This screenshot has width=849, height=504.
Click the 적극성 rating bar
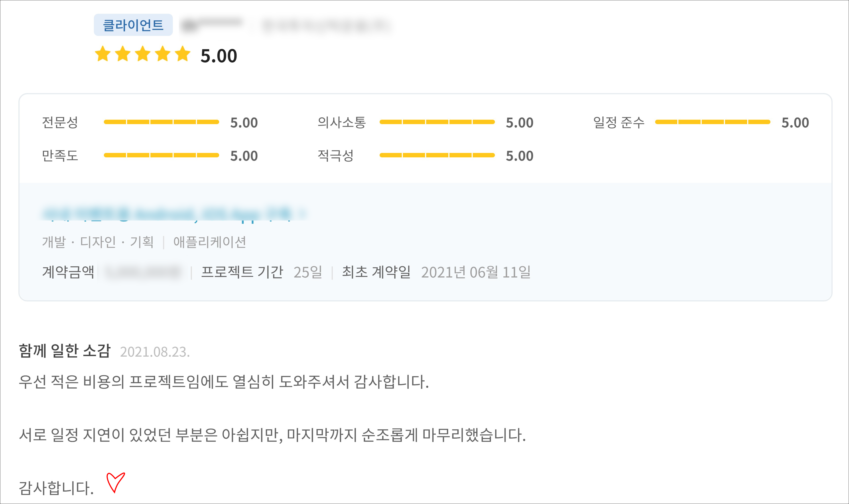[x=437, y=155]
